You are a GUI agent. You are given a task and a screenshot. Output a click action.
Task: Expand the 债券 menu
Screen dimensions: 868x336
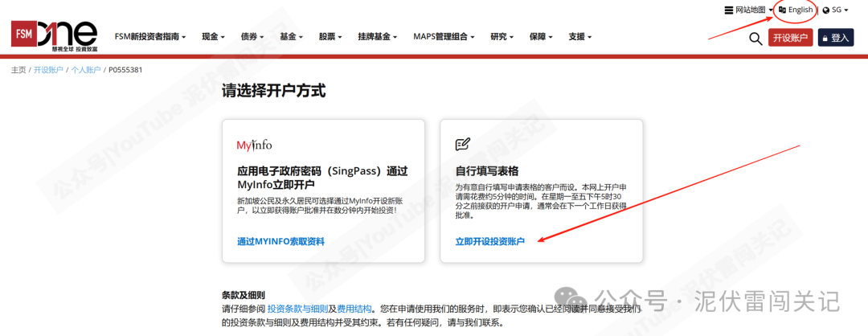[x=252, y=36]
